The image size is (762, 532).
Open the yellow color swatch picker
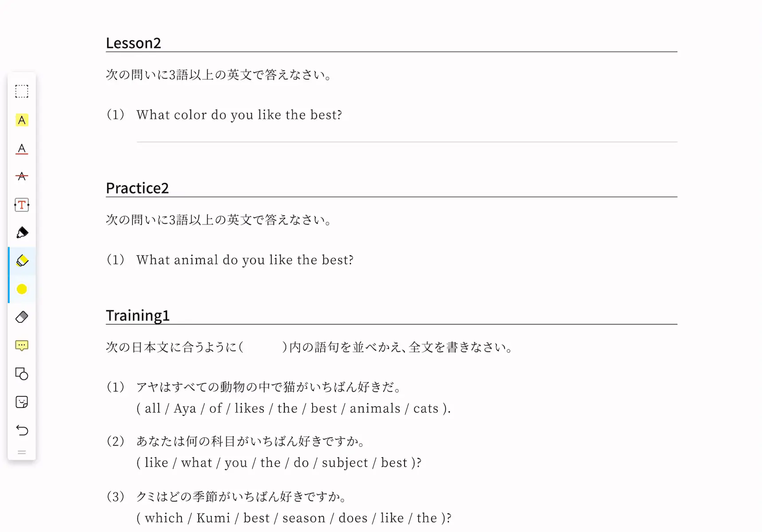coord(22,289)
